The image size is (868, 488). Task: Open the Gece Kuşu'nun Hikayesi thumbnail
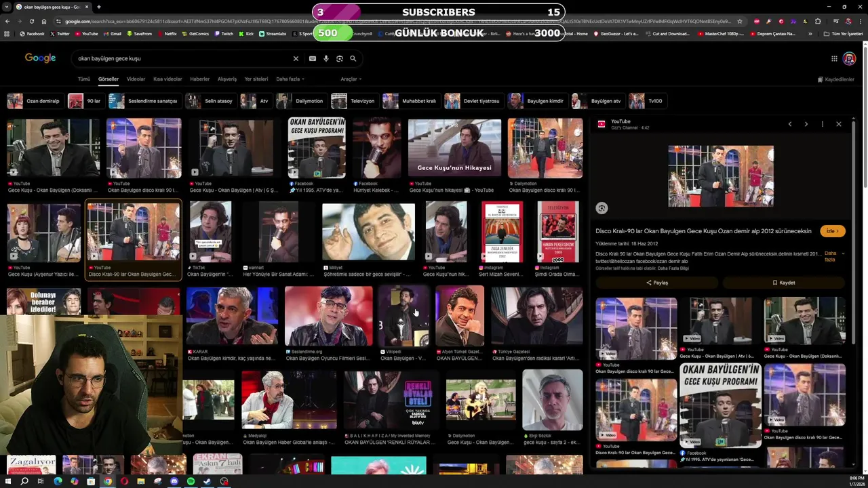454,148
